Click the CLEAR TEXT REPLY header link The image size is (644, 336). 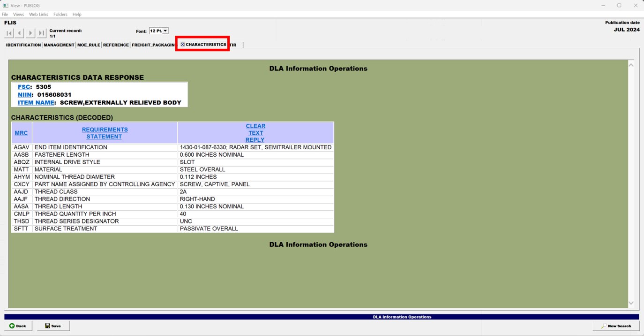255,133
